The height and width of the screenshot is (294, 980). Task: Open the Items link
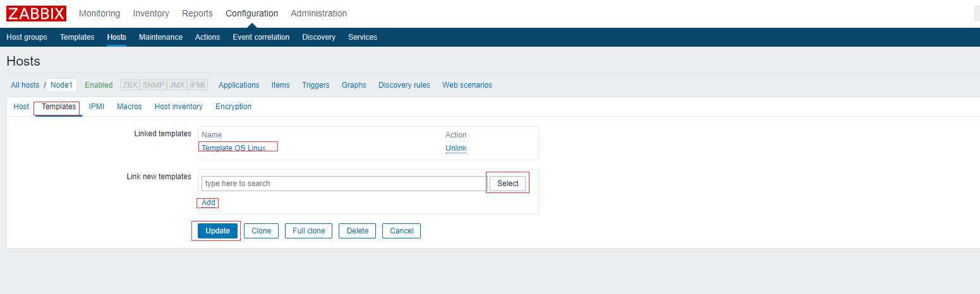[281, 85]
